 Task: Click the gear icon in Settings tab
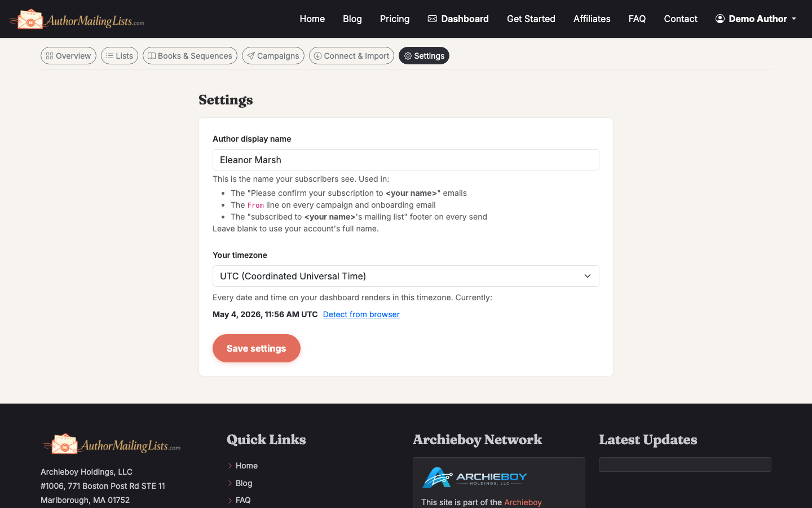[408, 56]
